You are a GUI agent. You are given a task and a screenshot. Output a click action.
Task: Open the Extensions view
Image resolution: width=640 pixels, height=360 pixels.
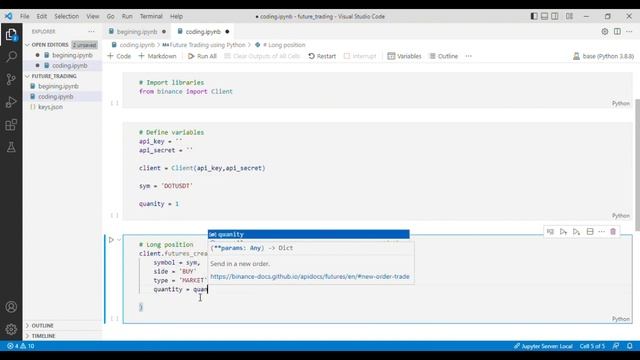pyautogui.click(x=11, y=124)
